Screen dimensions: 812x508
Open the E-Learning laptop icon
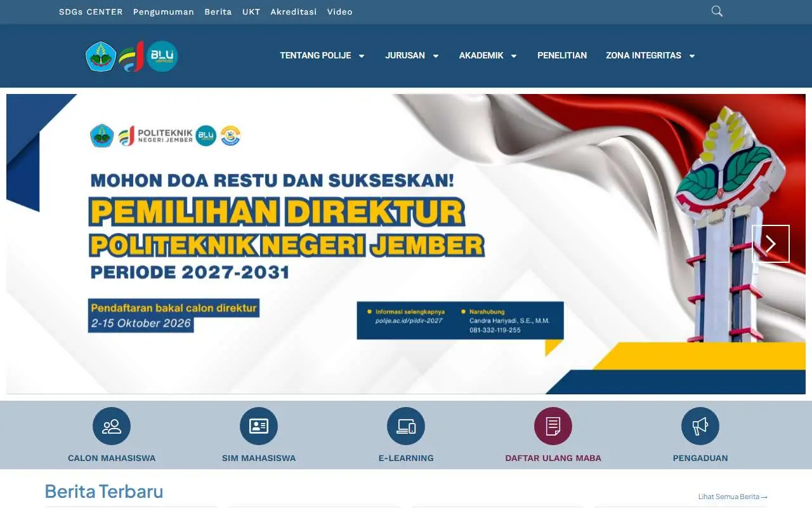406,426
